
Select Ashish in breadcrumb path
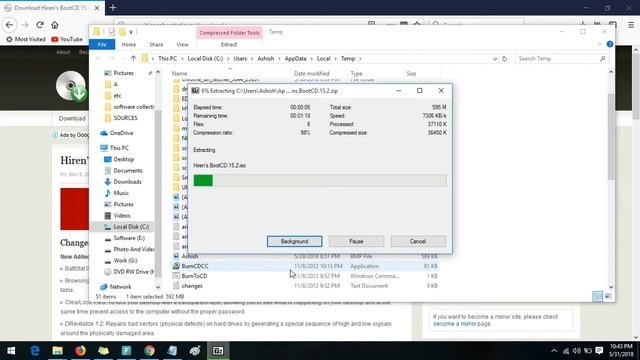(266, 59)
